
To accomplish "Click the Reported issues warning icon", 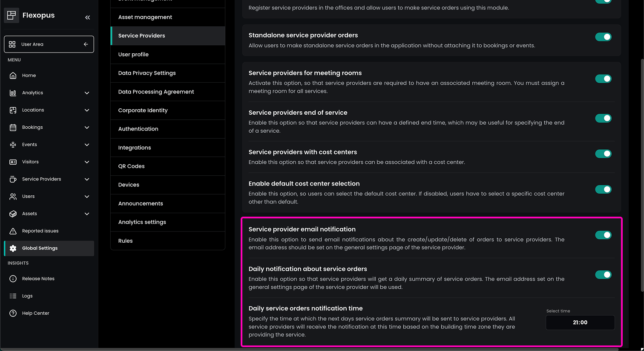I will click(13, 231).
